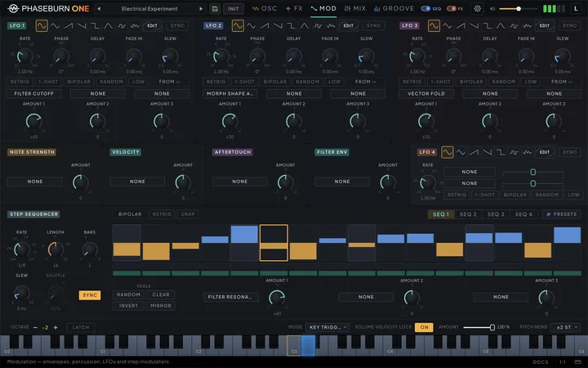Open the Note Strength destination selector
588x368 pixels.
[x=35, y=182]
